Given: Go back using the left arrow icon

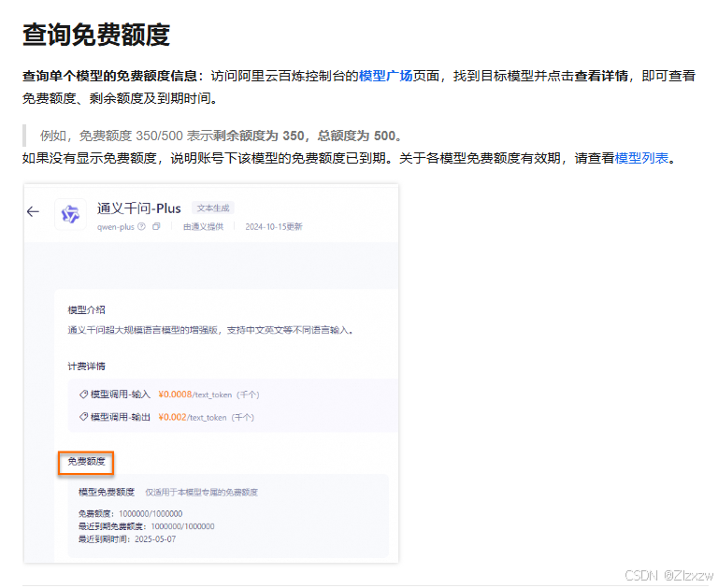Looking at the screenshot, I should 33,211.
